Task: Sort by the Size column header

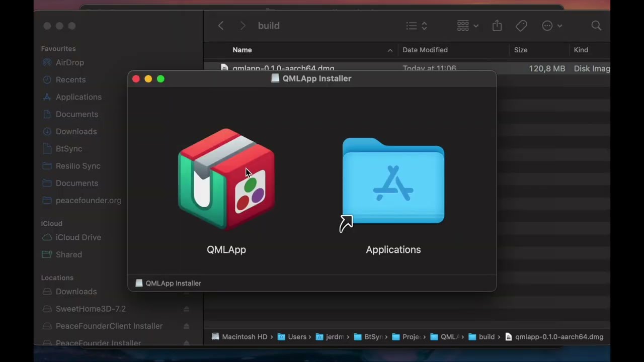Action: coord(521,50)
